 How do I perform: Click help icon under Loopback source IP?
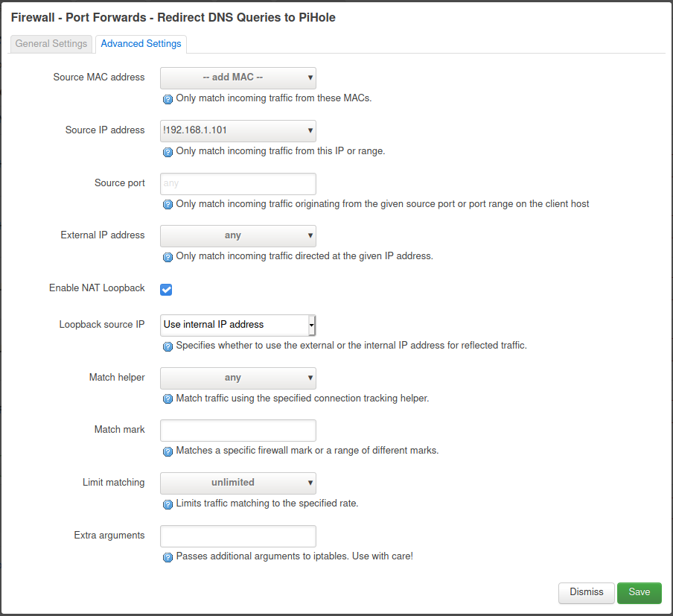168,346
